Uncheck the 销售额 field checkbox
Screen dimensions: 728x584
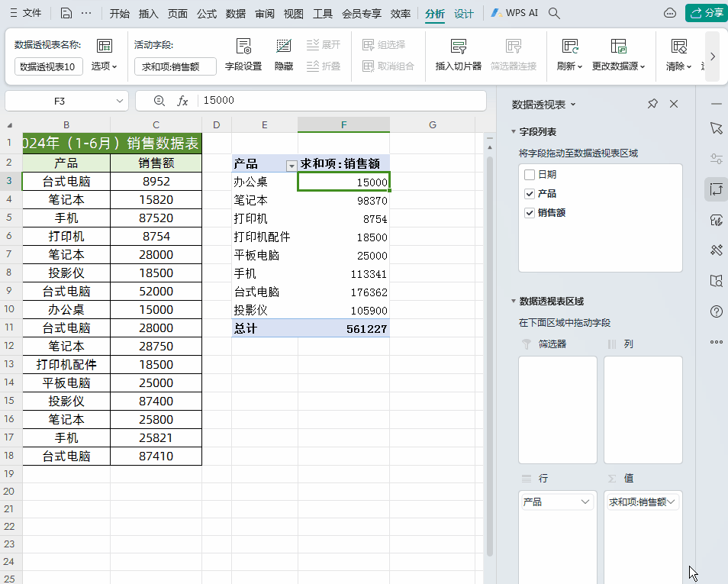click(530, 213)
